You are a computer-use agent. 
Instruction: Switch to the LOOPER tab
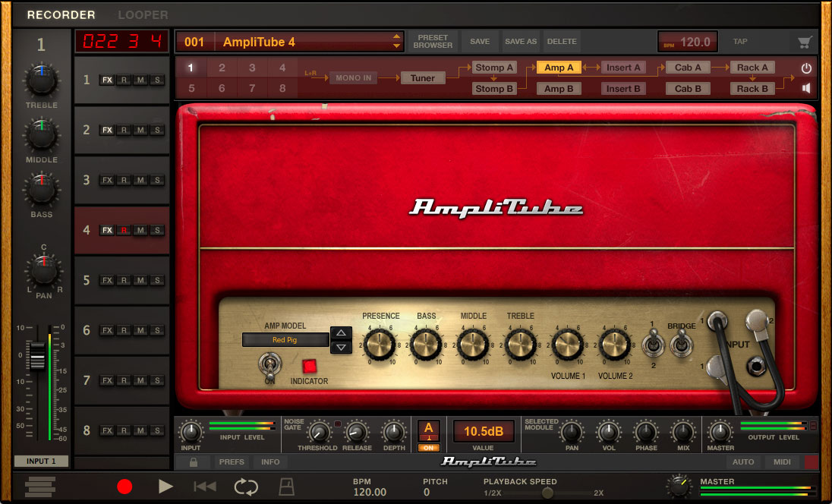[x=143, y=14]
